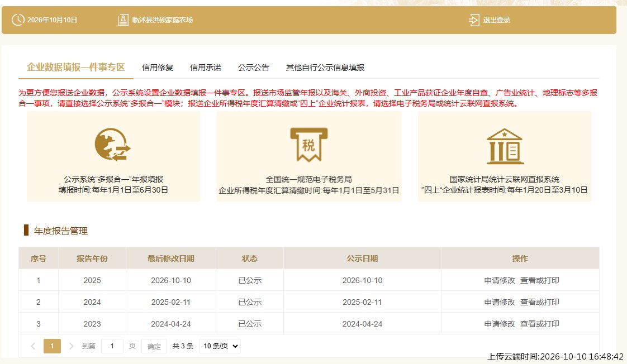Click the header date 2026年10月10日
Screen dimensions: 627x364
click(x=52, y=20)
